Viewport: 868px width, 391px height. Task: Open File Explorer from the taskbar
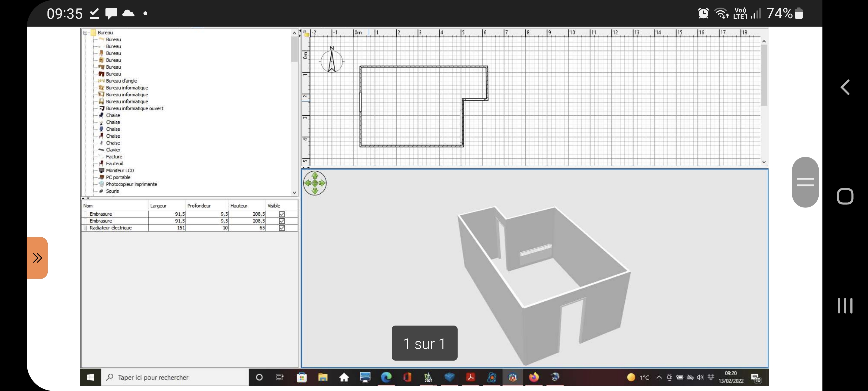point(323,377)
